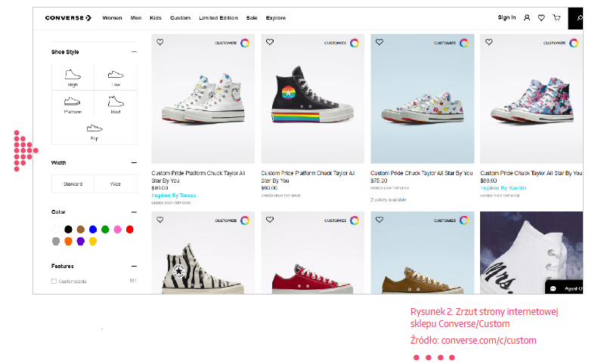Choose the Boot shoe style icon
Viewport: 598px width, 364px height.
(x=116, y=101)
